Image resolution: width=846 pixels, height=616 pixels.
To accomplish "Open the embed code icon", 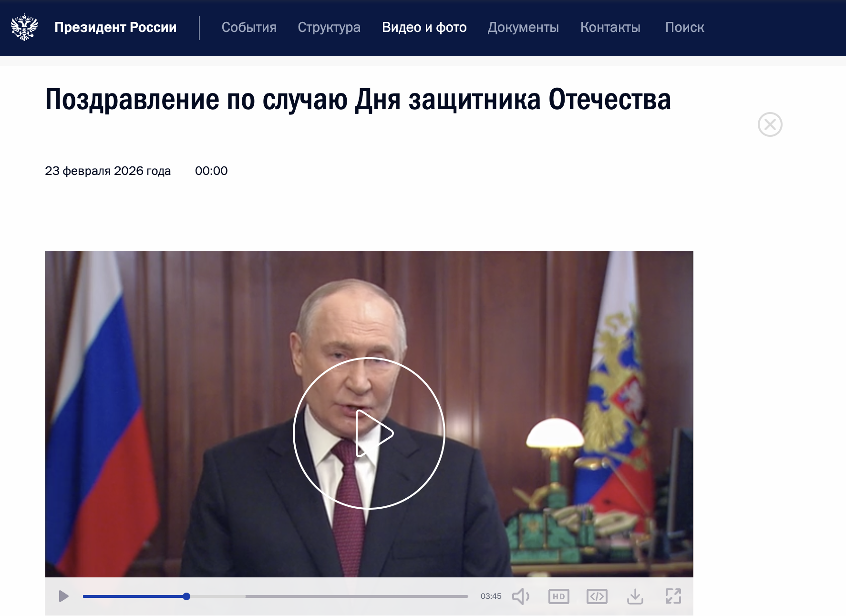I will (597, 596).
